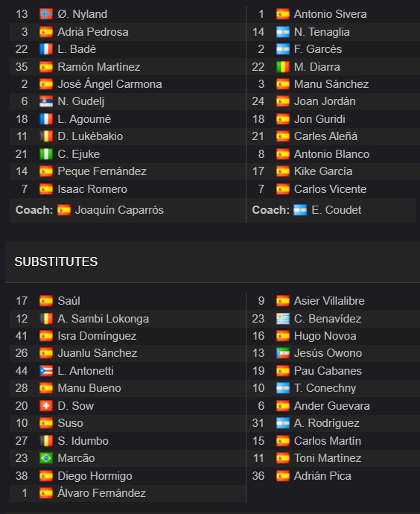
Task: Open Antonio Sivera's player page
Action: click(330, 14)
